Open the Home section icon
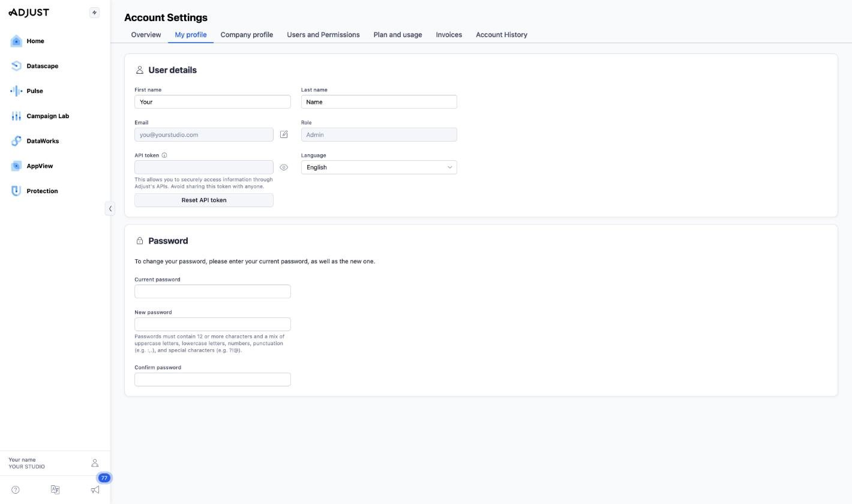This screenshot has width=852, height=504. pos(16,41)
